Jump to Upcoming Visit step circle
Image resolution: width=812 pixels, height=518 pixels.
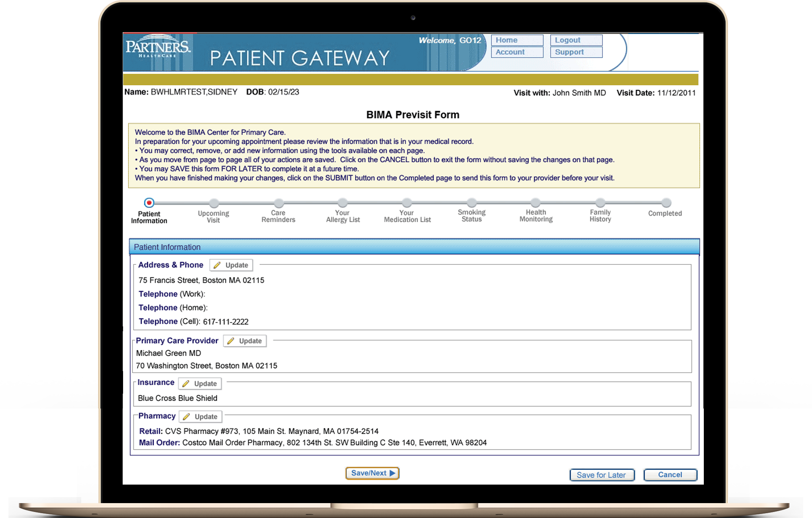pyautogui.click(x=214, y=202)
